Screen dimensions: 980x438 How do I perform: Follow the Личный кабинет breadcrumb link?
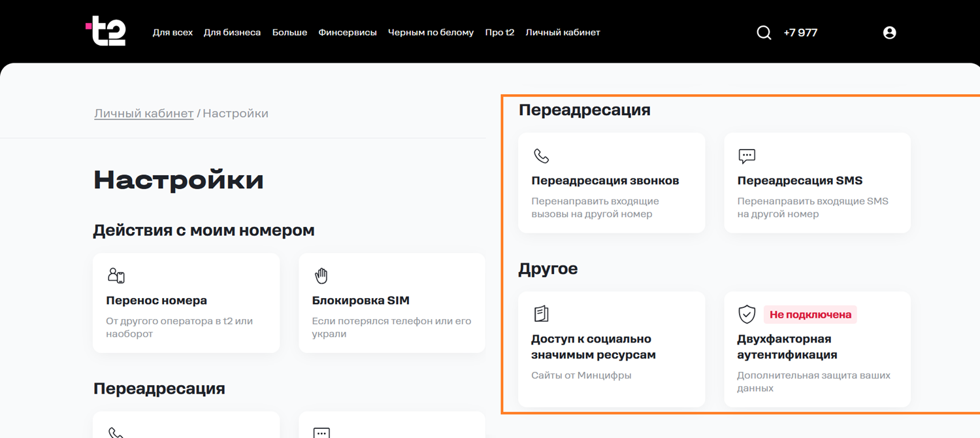144,114
